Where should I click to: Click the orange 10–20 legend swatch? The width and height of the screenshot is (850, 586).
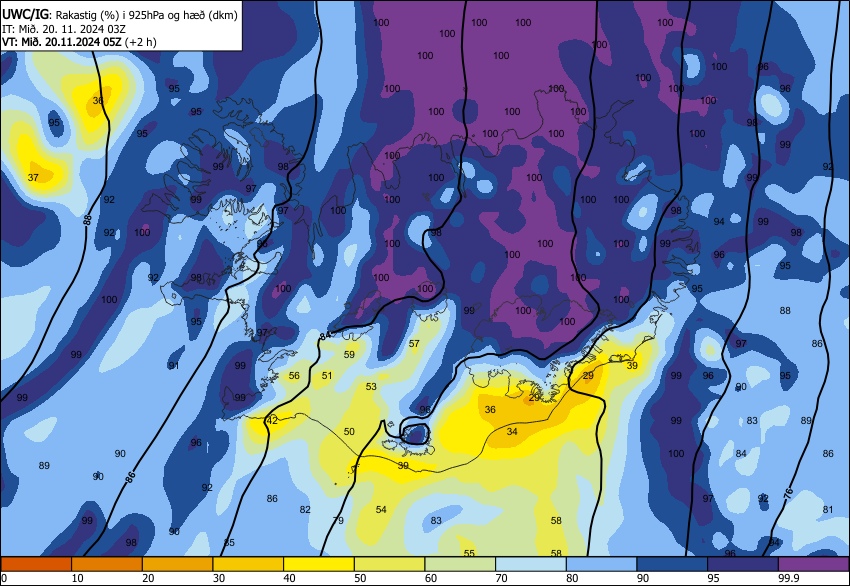click(107, 564)
